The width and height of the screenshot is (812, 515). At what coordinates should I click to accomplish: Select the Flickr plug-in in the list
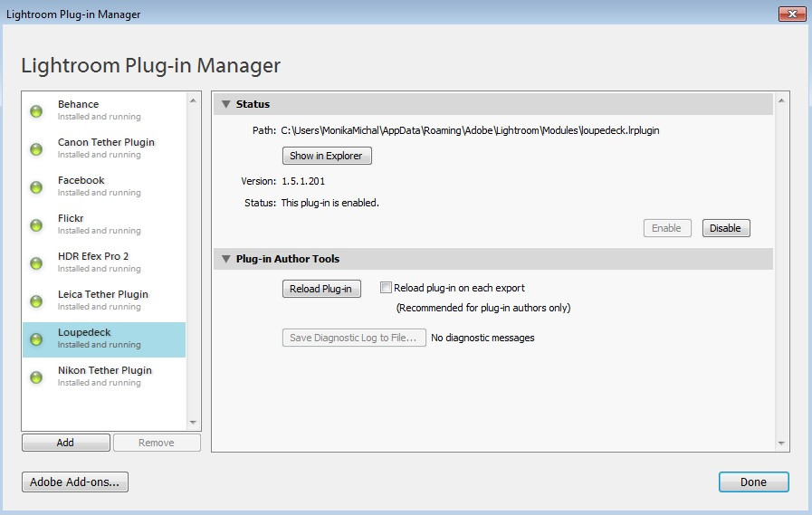point(104,224)
